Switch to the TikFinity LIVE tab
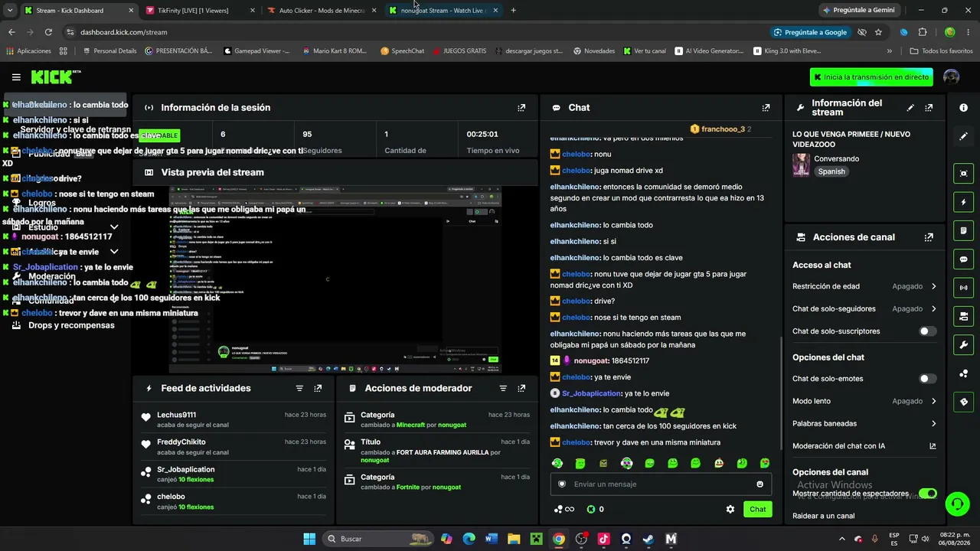This screenshot has width=980, height=551. [199, 11]
